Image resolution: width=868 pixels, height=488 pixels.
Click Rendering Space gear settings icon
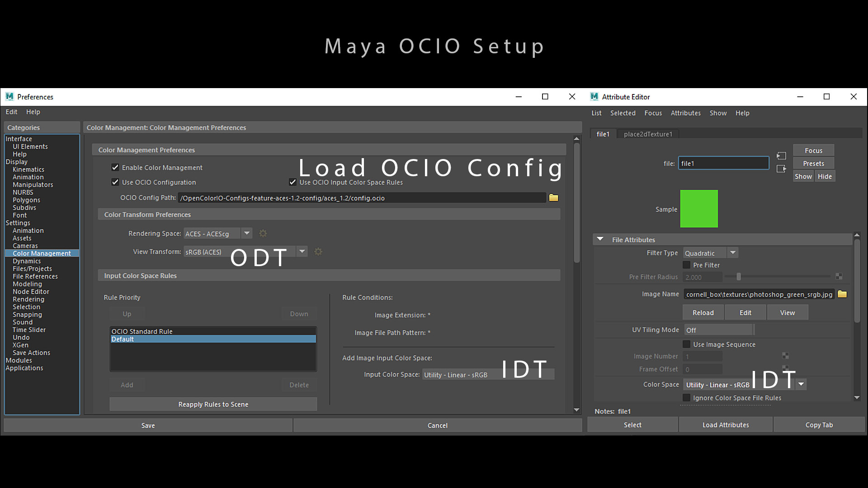pyautogui.click(x=263, y=234)
